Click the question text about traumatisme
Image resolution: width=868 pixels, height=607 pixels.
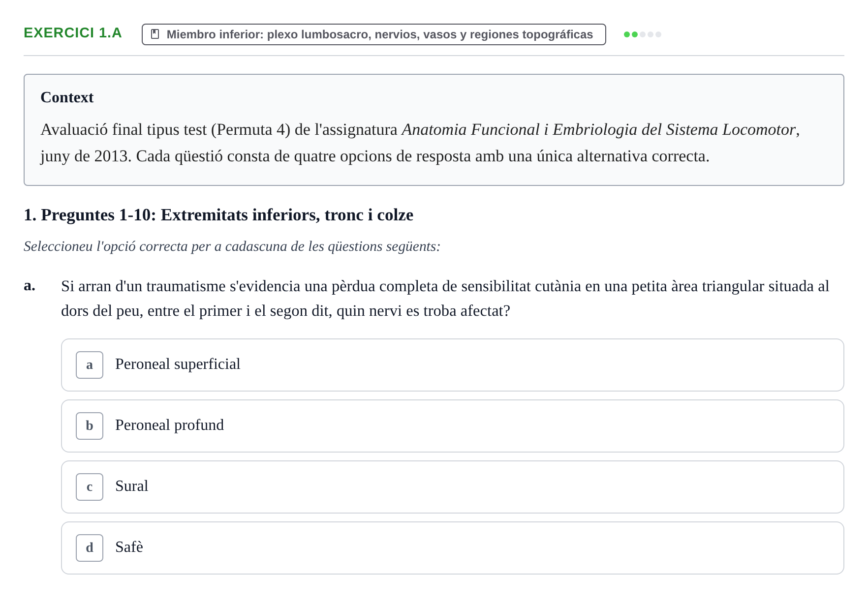pyautogui.click(x=445, y=299)
